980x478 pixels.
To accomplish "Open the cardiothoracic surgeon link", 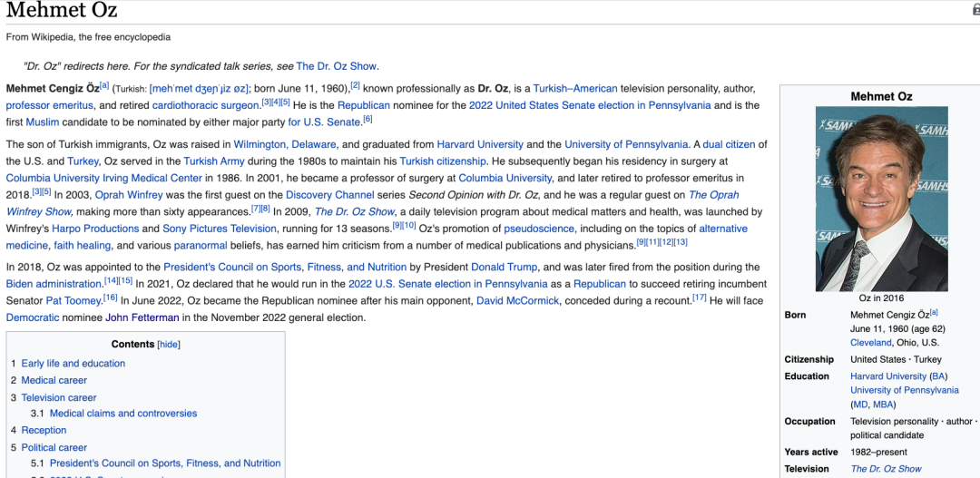I will pos(206,105).
